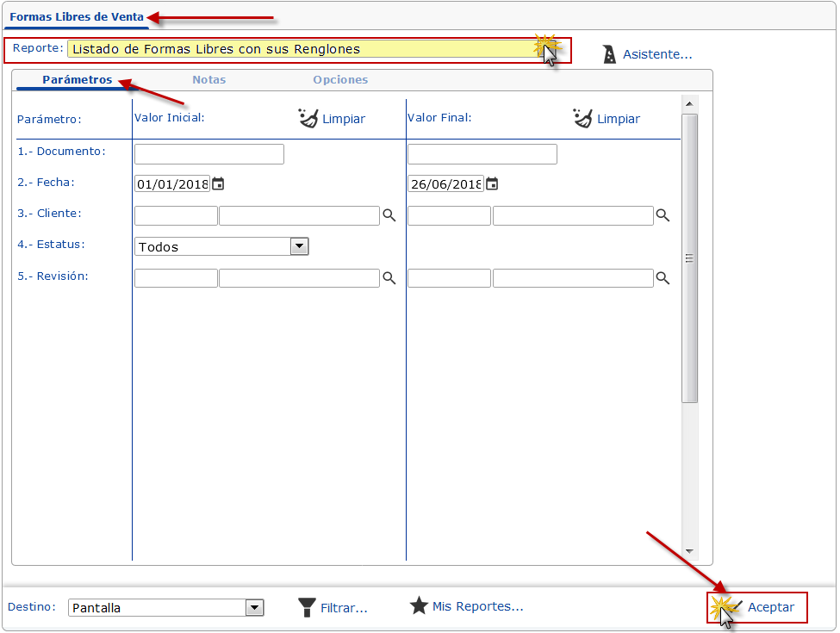Click the Asistente... link
Image resolution: width=840 pixels, height=633 pixels.
[x=657, y=54]
